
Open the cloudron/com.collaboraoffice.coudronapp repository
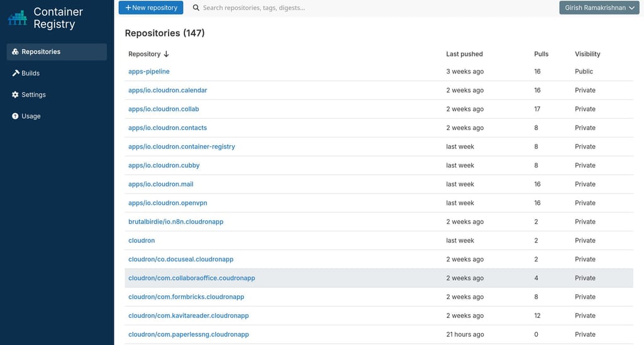click(191, 278)
